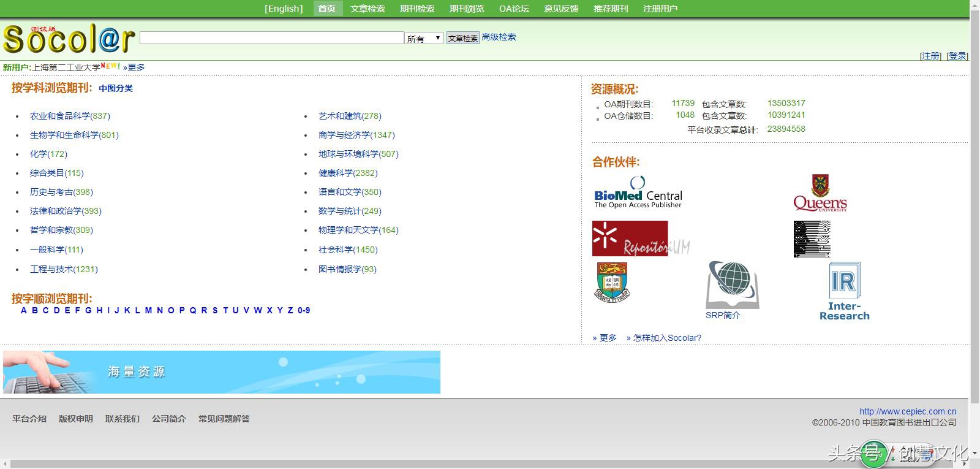Click the »更多 link beside new users
The width and height of the screenshot is (980, 469).
pos(134,67)
